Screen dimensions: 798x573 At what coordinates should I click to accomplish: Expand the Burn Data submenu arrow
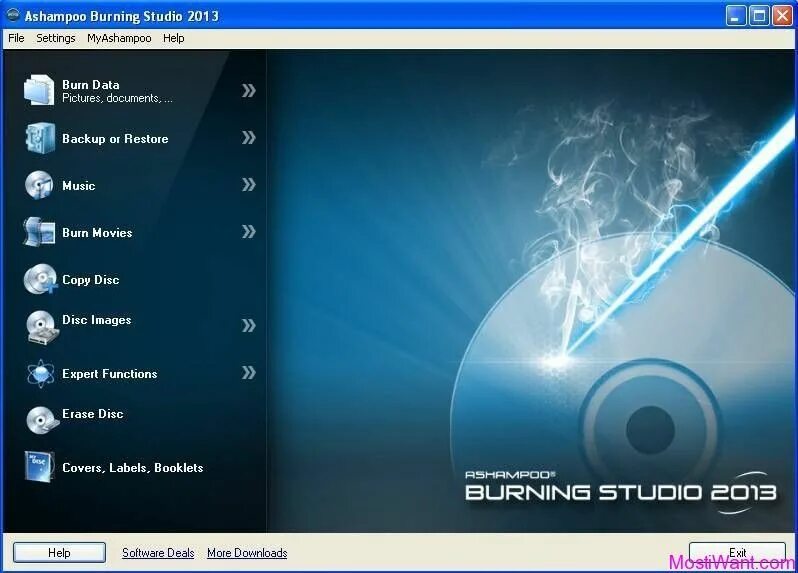pyautogui.click(x=248, y=91)
